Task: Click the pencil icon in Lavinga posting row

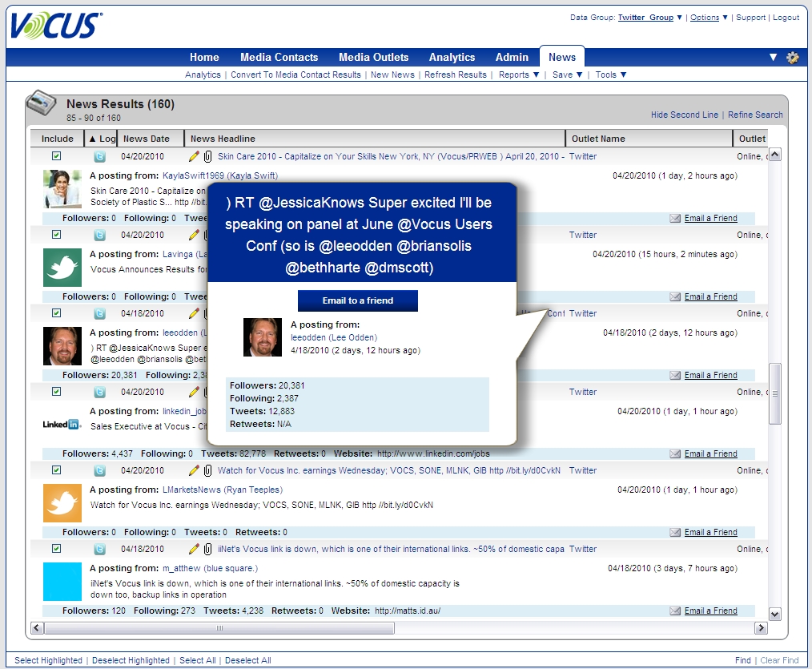Action: [195, 235]
